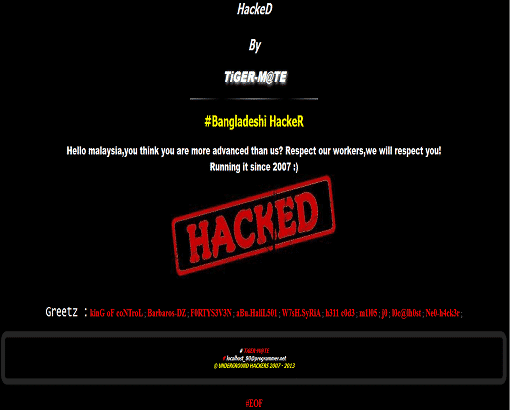Click the red #EOF text at bottom
The image size is (510, 410).
pyautogui.click(x=254, y=403)
